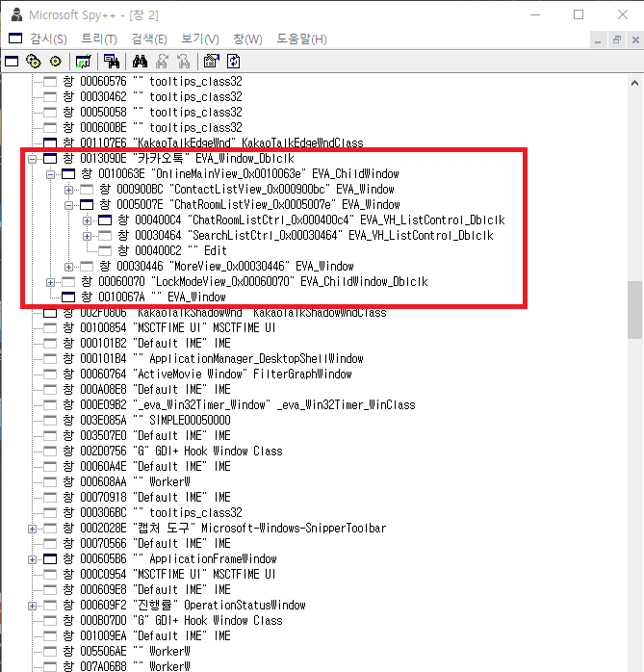This screenshot has width=644, height=672.
Task: Click the window icon of 000400C2 Edit row
Action: (x=105, y=251)
